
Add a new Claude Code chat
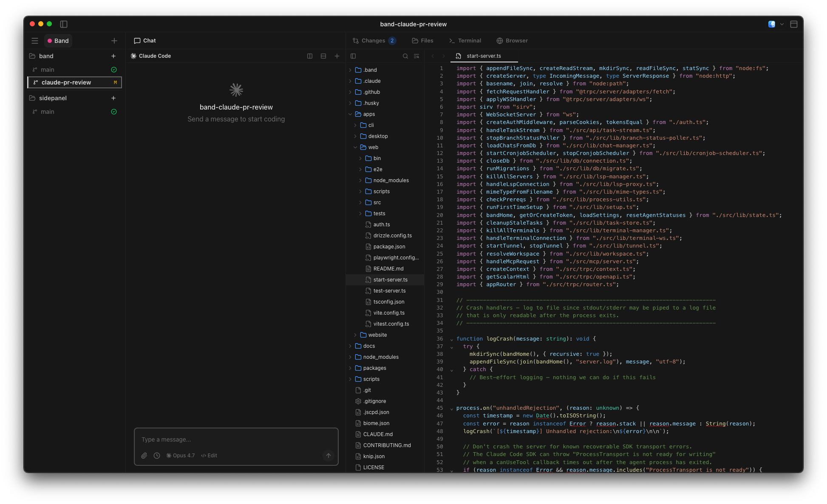point(337,56)
